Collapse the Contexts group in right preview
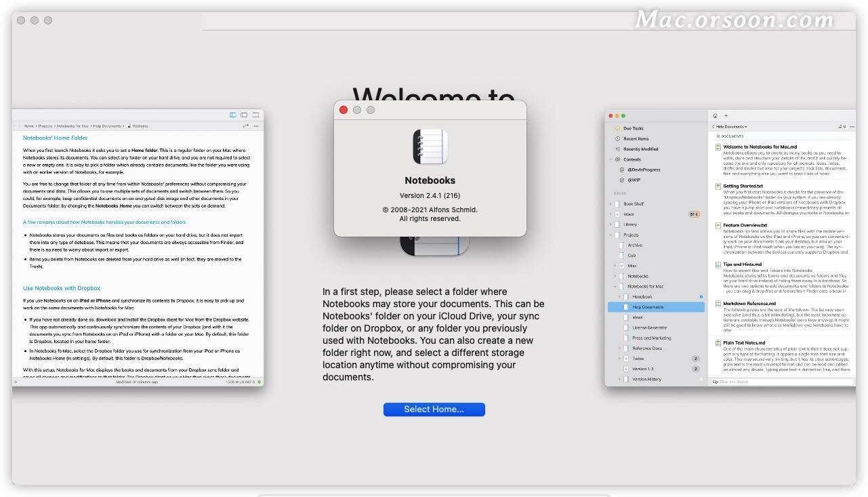Screen dimensions: 868x497 pyautogui.click(x=611, y=159)
